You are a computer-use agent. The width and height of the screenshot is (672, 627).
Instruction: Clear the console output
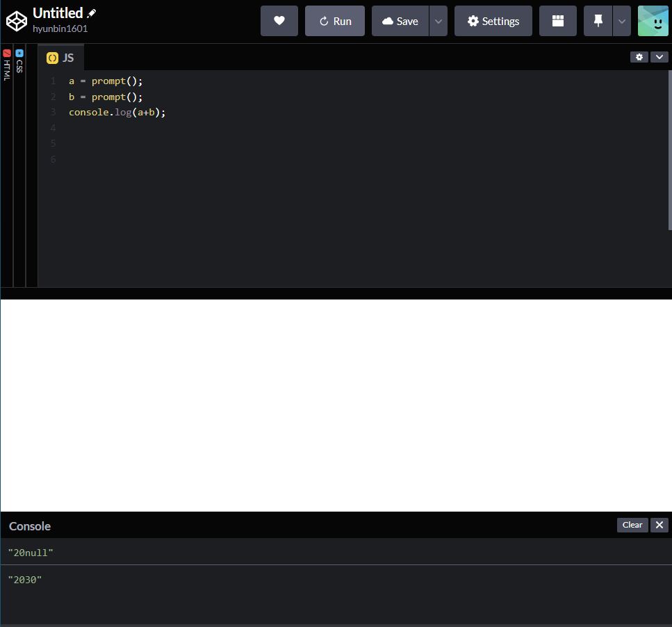(632, 525)
